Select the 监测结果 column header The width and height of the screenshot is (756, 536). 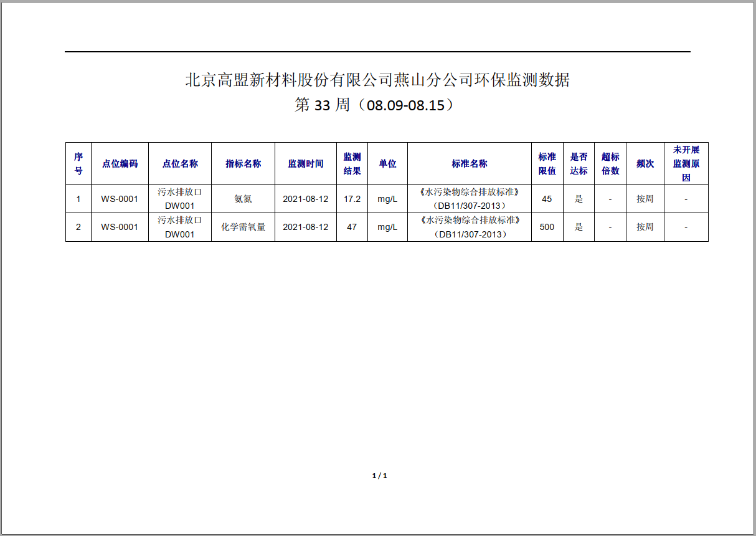click(x=353, y=163)
